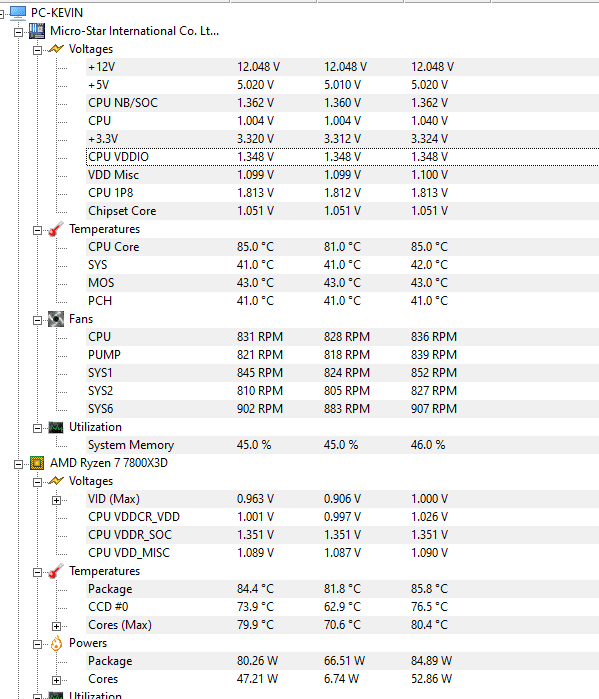Viewport: 599px width, 699px height.
Task: Click the Powers group label
Action: click(88, 643)
